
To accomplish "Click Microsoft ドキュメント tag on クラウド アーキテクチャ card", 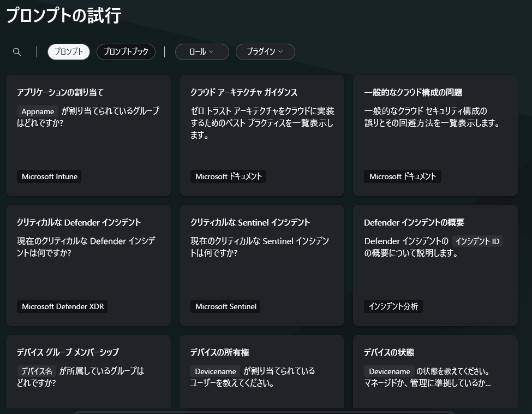I will pos(228,176).
